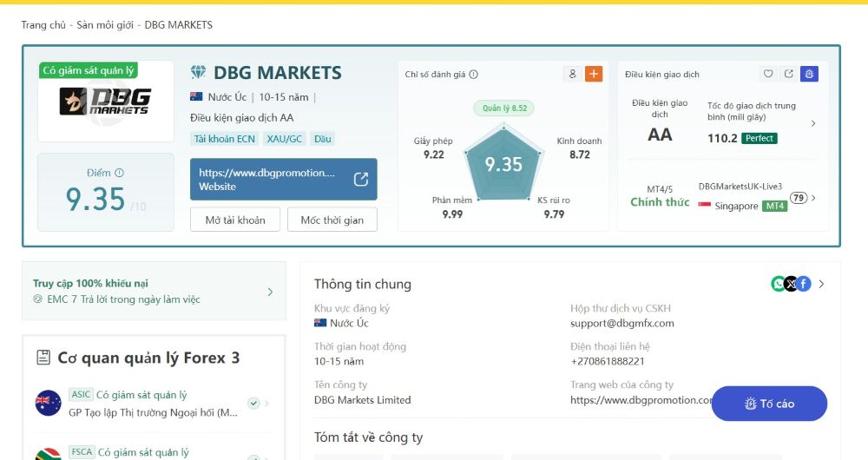This screenshot has height=460, width=868.
Task: Expand the trading speed details chevron
Action: click(x=813, y=123)
